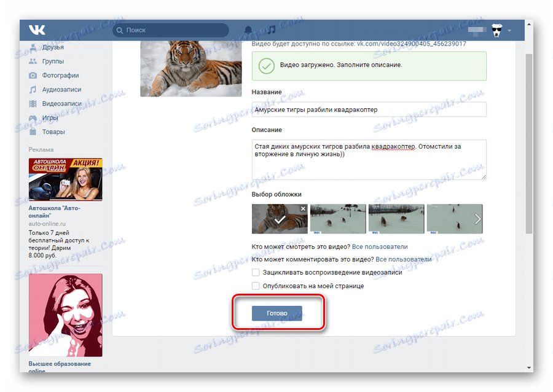
Task: Change who can watch: Все пользователи
Action: (x=380, y=247)
